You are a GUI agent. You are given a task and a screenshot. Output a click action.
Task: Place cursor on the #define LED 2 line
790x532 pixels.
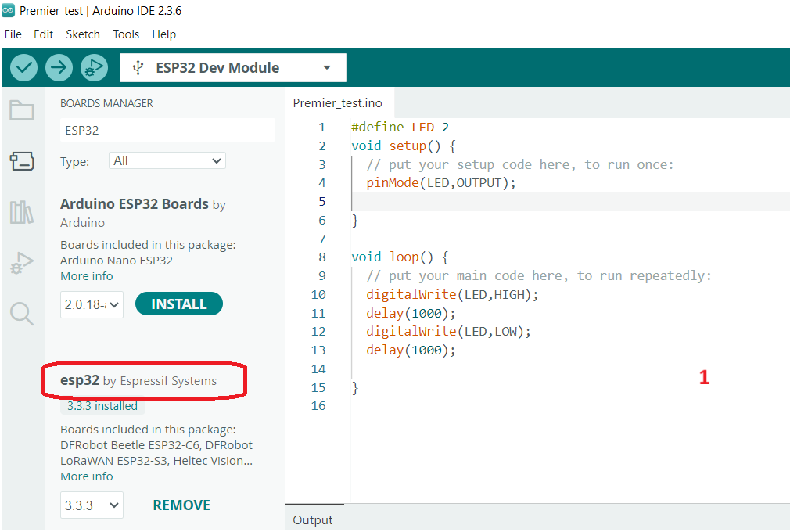pyautogui.click(x=400, y=127)
